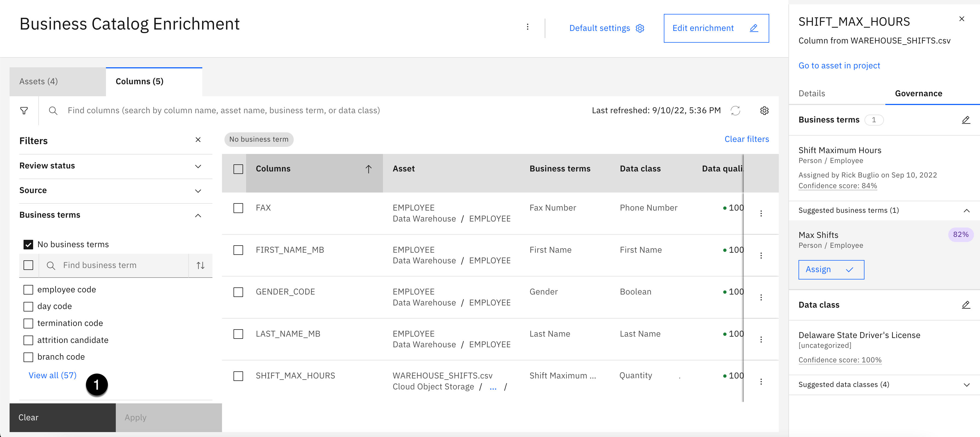980x437 pixels.
Task: Expand the Review status filter
Action: click(198, 166)
